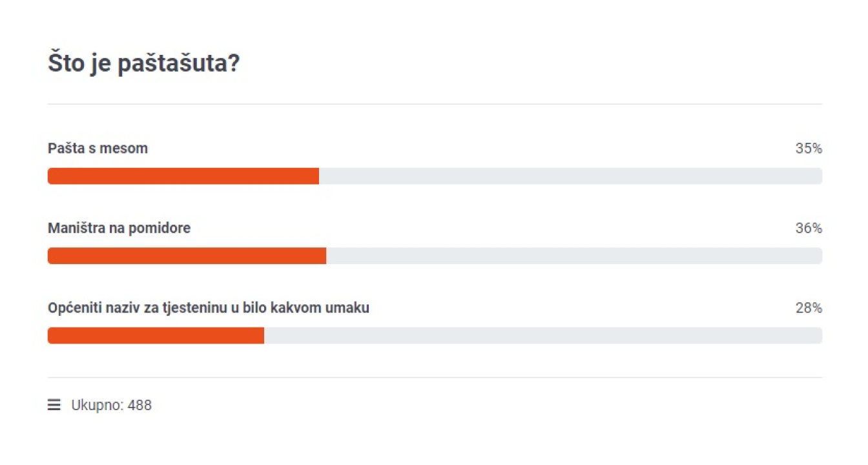Click the orange fill of Maništra na pomidore bar

pyautogui.click(x=187, y=256)
